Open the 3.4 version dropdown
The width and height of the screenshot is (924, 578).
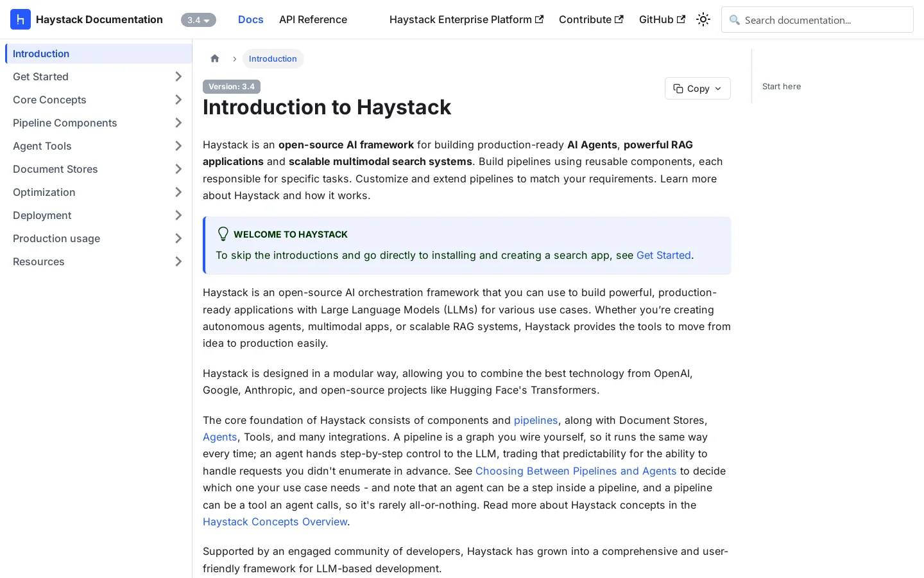click(x=198, y=20)
